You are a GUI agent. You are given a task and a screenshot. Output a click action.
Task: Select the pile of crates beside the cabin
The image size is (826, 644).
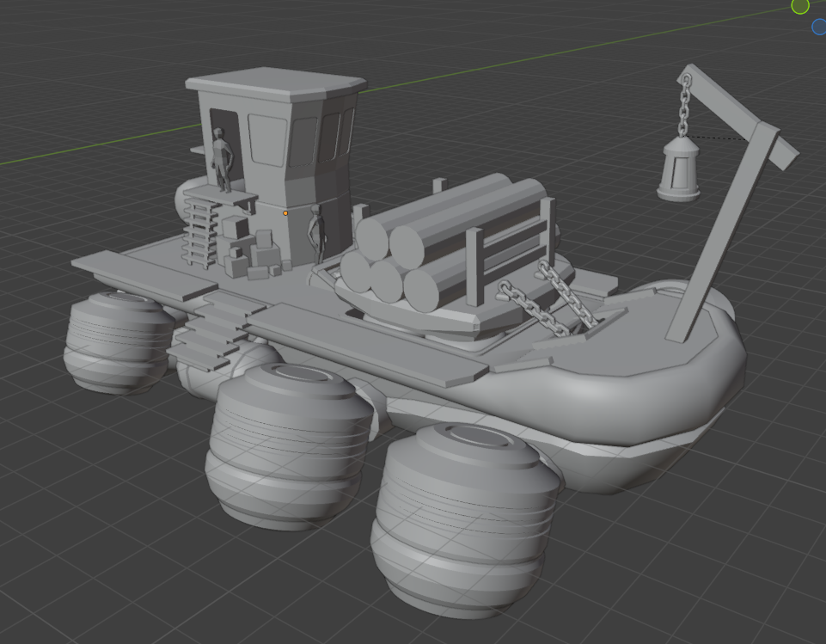click(x=249, y=251)
